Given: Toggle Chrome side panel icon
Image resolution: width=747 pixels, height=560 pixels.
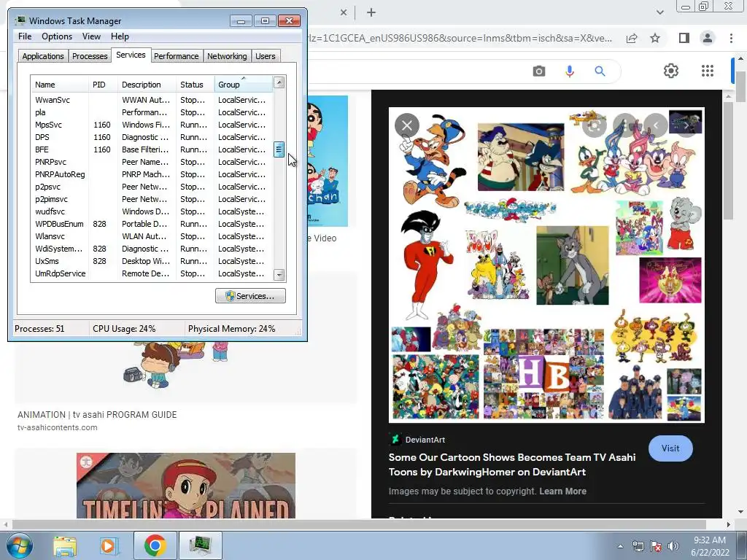Looking at the screenshot, I should (684, 38).
